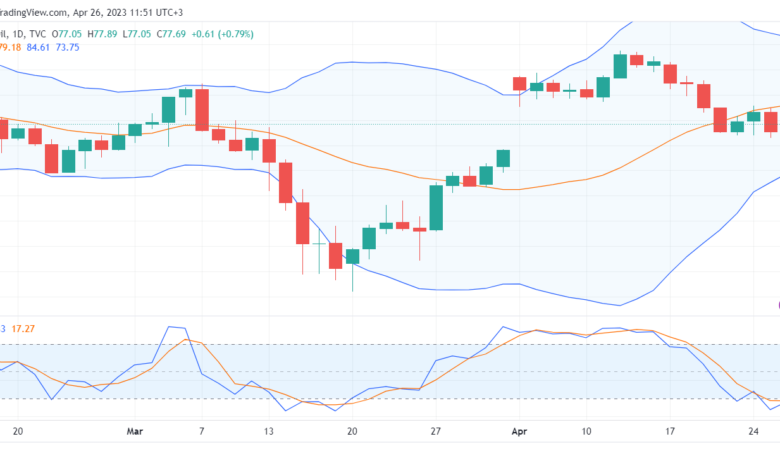This screenshot has height=470, width=780.
Task: Click the open price value O77.05
Action: [67, 34]
